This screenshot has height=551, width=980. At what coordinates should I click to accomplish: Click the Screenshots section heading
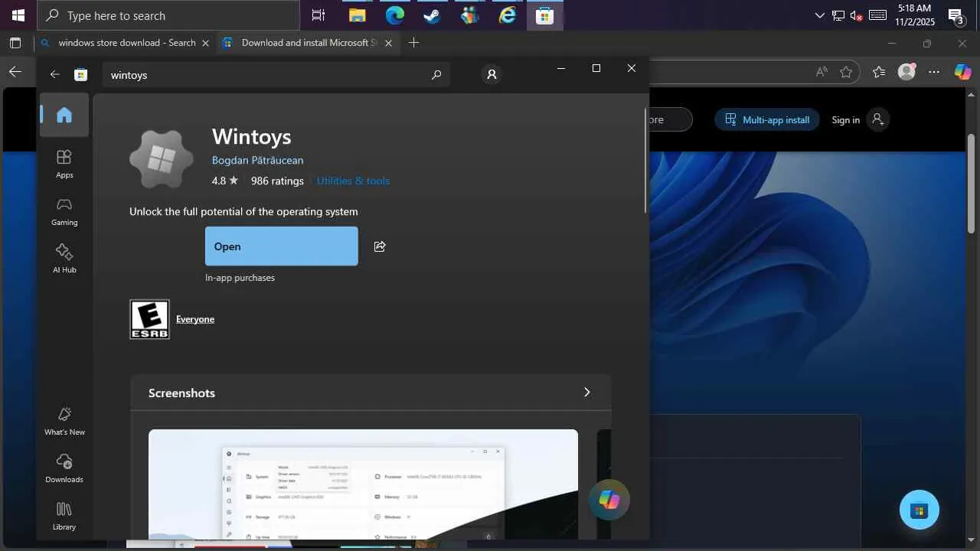point(181,393)
